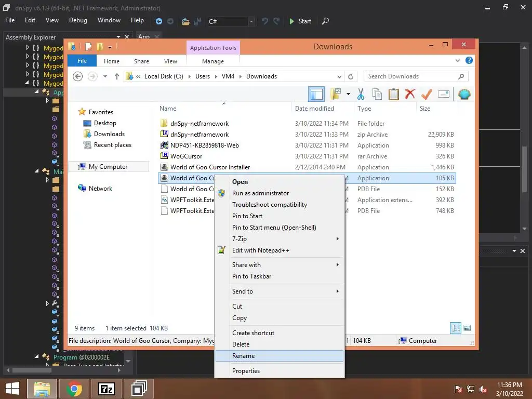Click the Explorer toolbar Paste clipboard icon
The height and width of the screenshot is (399, 532).
click(394, 94)
